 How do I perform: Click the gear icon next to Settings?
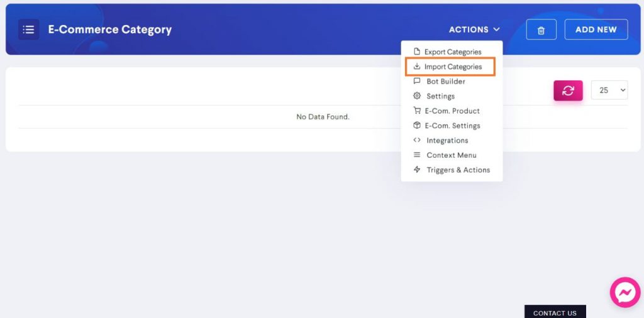click(x=417, y=96)
